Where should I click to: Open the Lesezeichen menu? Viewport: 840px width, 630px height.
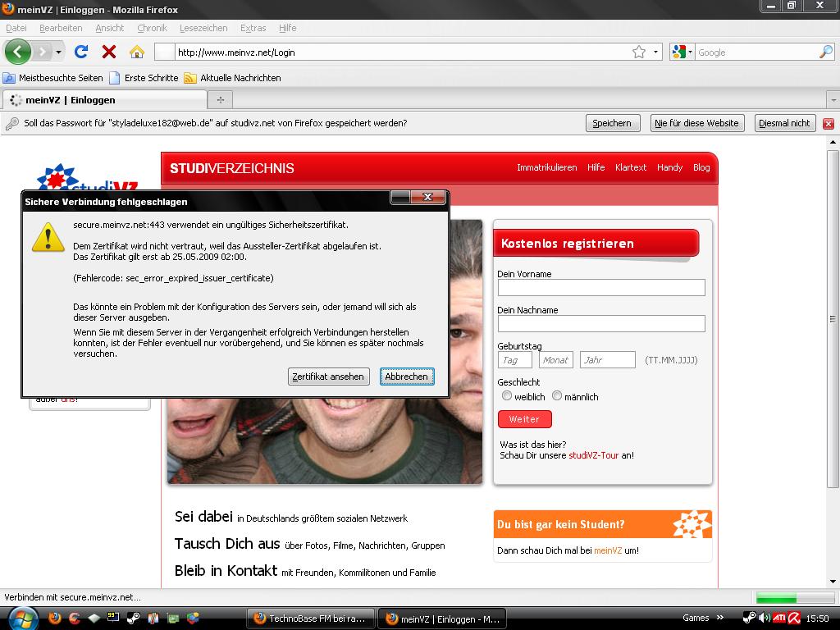point(203,28)
